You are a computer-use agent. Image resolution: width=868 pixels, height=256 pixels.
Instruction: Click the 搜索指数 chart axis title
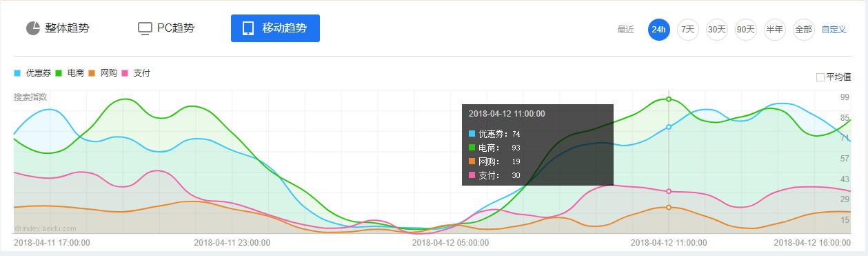click(x=30, y=97)
